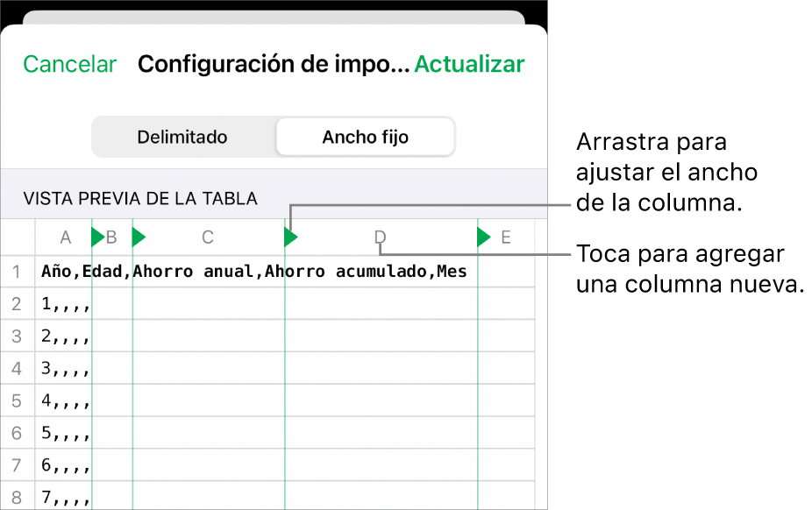Image resolution: width=812 pixels, height=510 pixels.
Task: Tap column header C in the preview
Action: tap(208, 237)
